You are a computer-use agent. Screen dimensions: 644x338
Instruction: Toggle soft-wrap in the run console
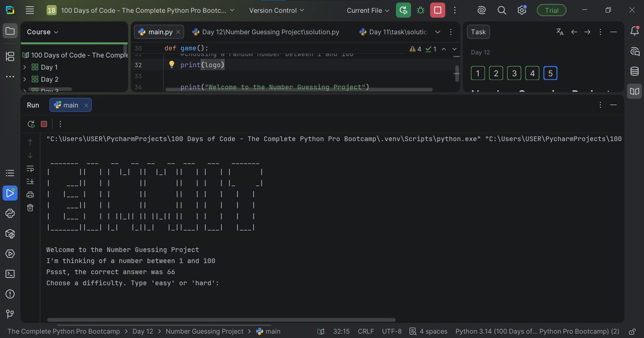point(30,168)
